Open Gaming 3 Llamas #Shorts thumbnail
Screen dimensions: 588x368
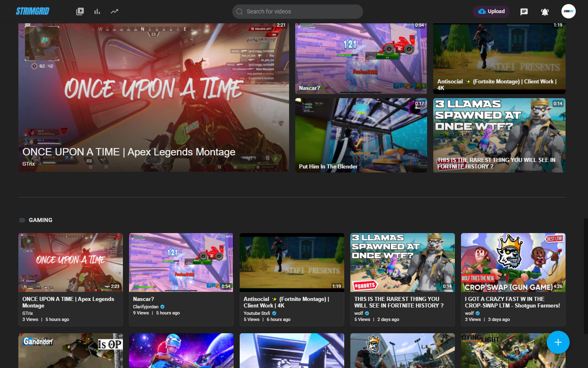click(403, 263)
